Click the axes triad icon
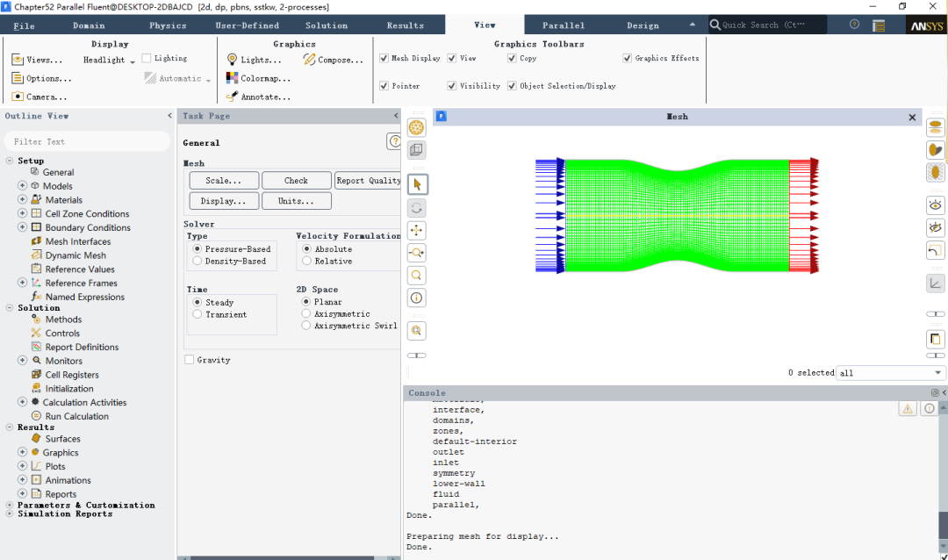The height and width of the screenshot is (560, 948). click(x=936, y=283)
